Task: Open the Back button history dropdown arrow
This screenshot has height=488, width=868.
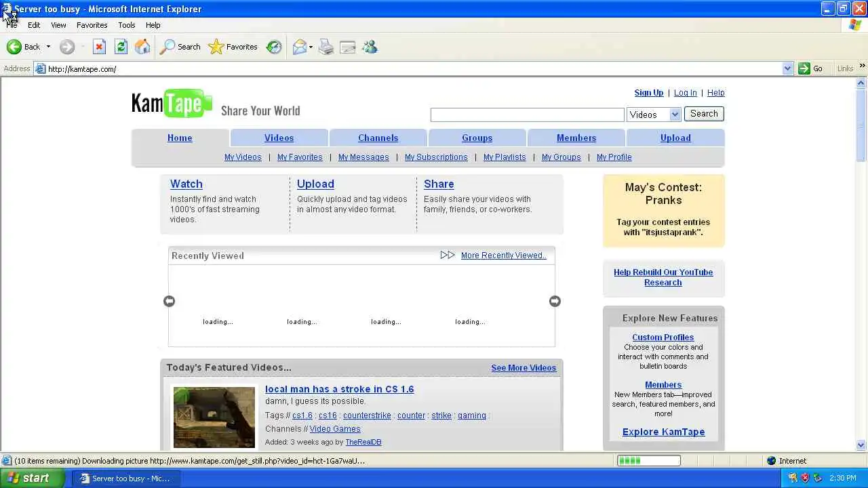Action: pyautogui.click(x=48, y=47)
